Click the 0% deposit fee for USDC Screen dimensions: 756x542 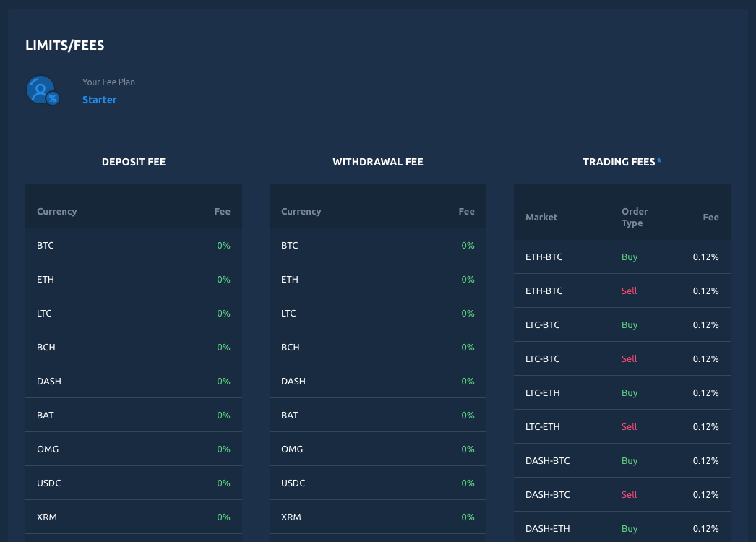(x=224, y=483)
